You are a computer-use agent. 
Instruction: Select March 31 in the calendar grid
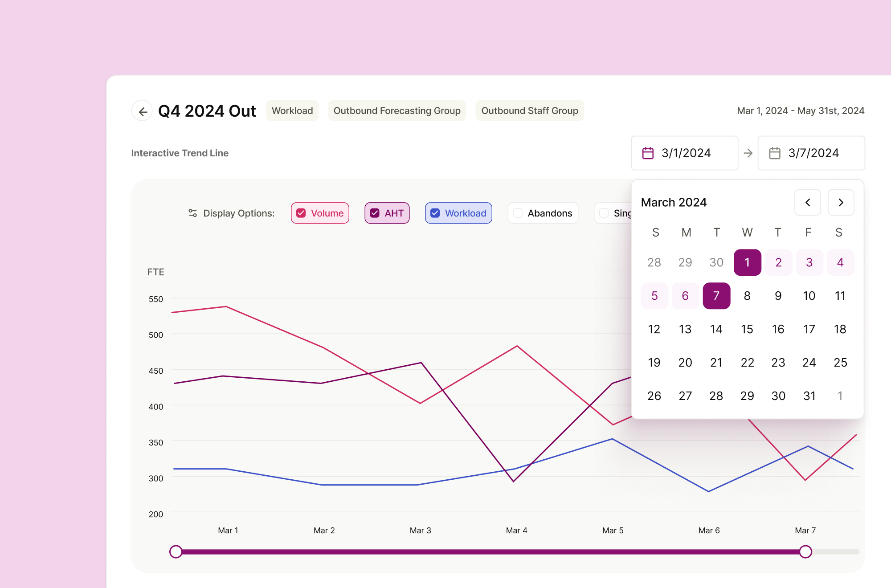[809, 396]
